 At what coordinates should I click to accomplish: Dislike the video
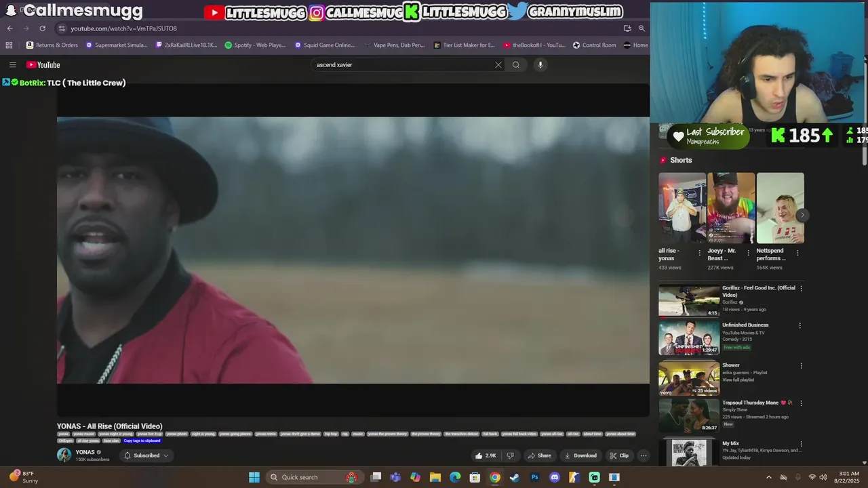pyautogui.click(x=511, y=455)
